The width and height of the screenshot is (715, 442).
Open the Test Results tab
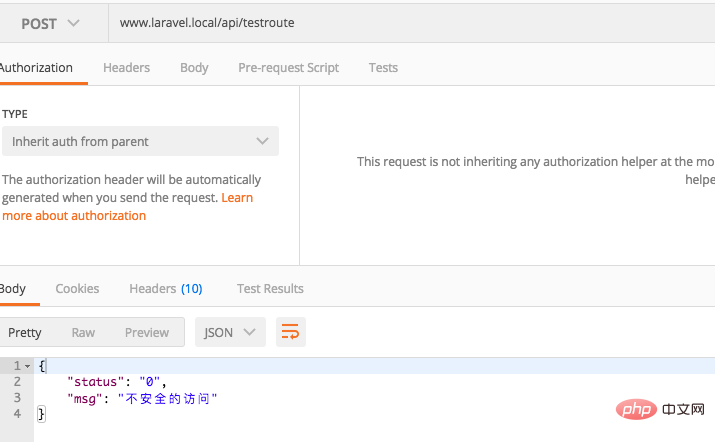pos(270,289)
